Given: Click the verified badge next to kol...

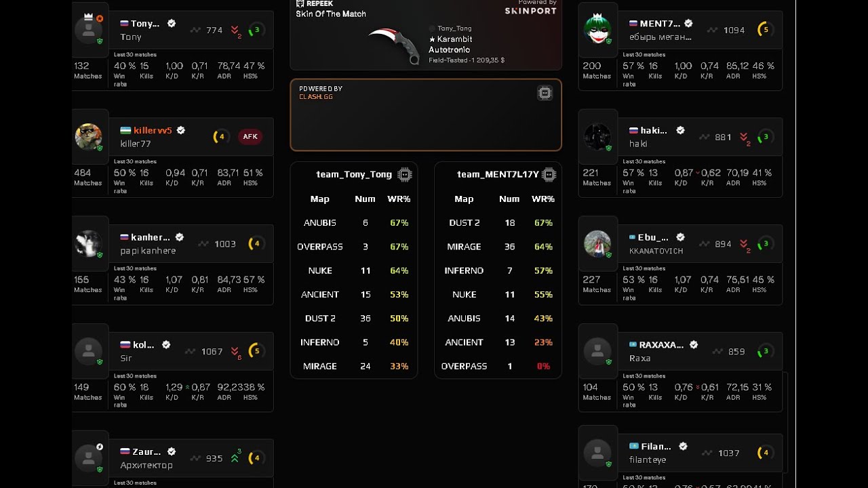Looking at the screenshot, I should pos(166,344).
